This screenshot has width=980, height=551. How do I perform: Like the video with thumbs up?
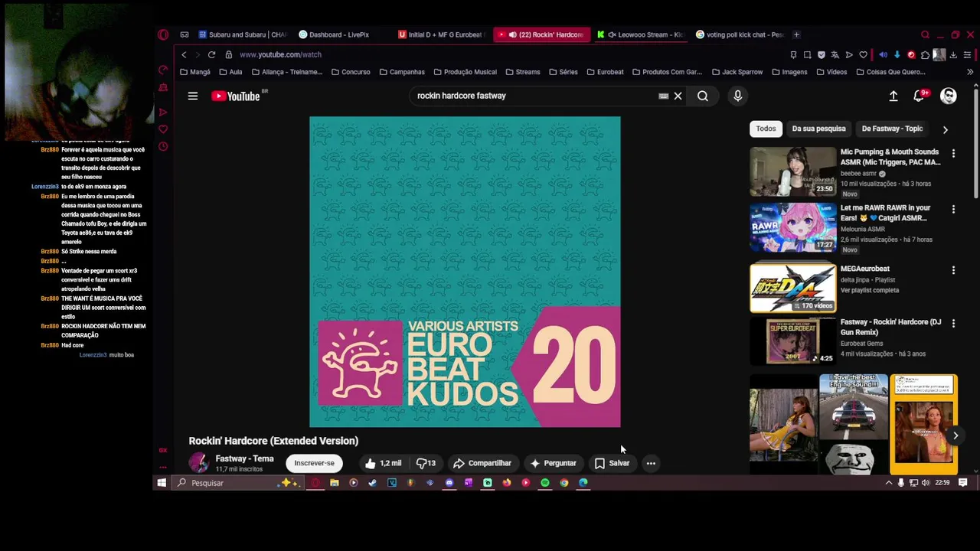383,463
